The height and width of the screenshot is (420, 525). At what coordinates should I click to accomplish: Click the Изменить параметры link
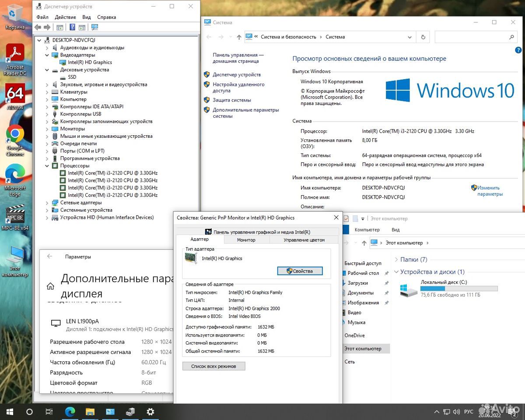(x=490, y=191)
